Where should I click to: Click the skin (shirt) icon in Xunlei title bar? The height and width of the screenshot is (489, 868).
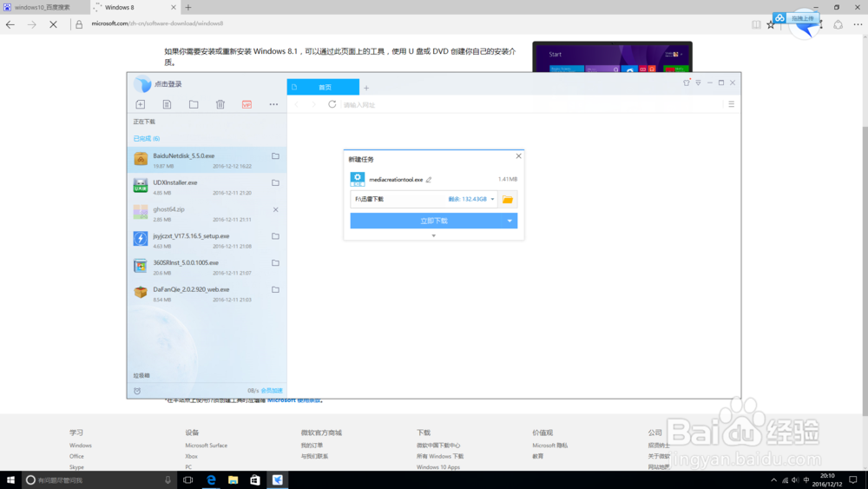[x=687, y=83]
